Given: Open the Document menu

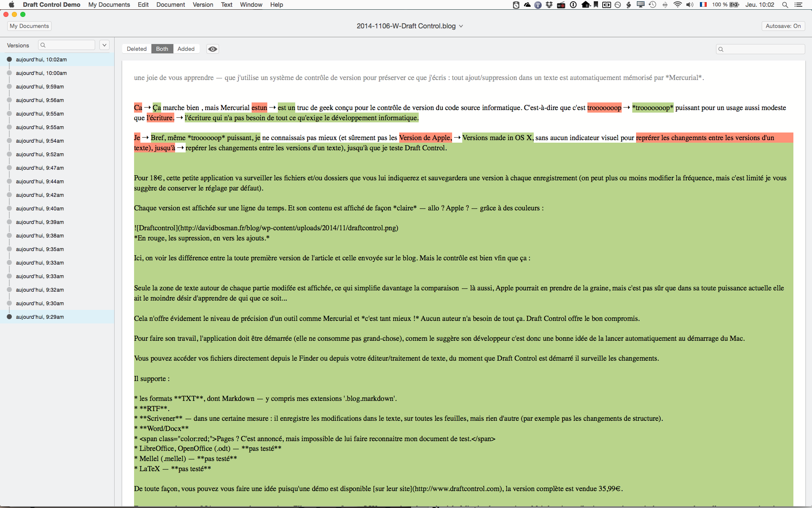Looking at the screenshot, I should pos(170,5).
